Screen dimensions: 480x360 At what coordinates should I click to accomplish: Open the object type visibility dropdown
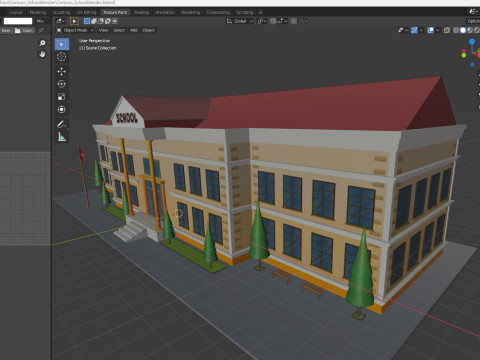coord(403,30)
